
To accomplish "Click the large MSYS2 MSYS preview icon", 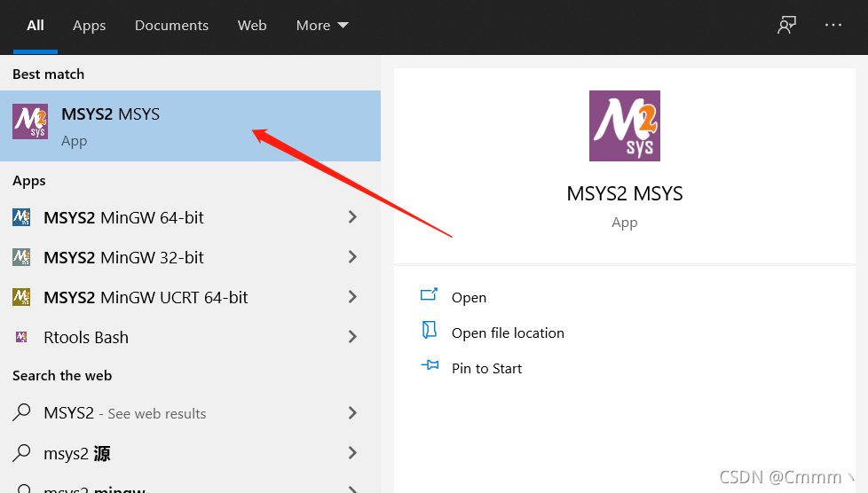I will point(625,126).
